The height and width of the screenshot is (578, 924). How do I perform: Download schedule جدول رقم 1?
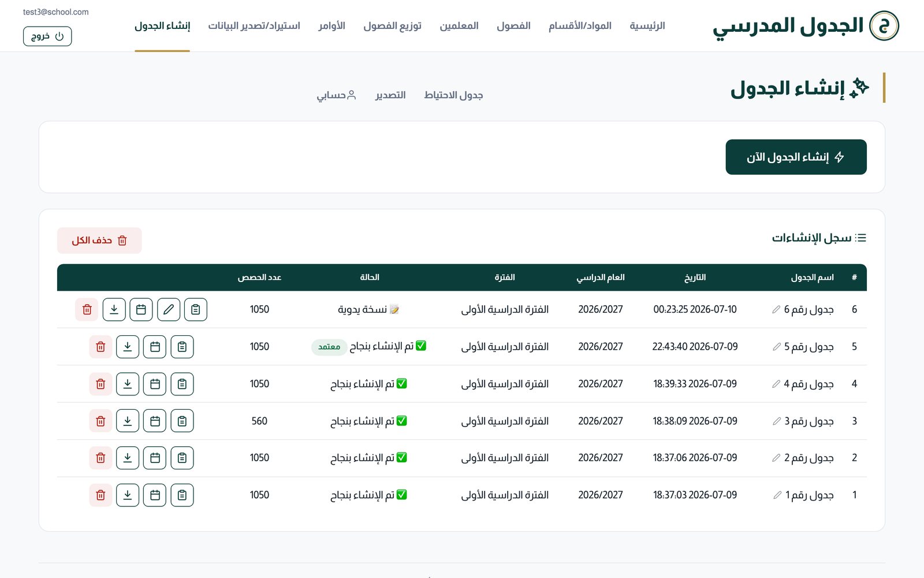pyautogui.click(x=128, y=495)
